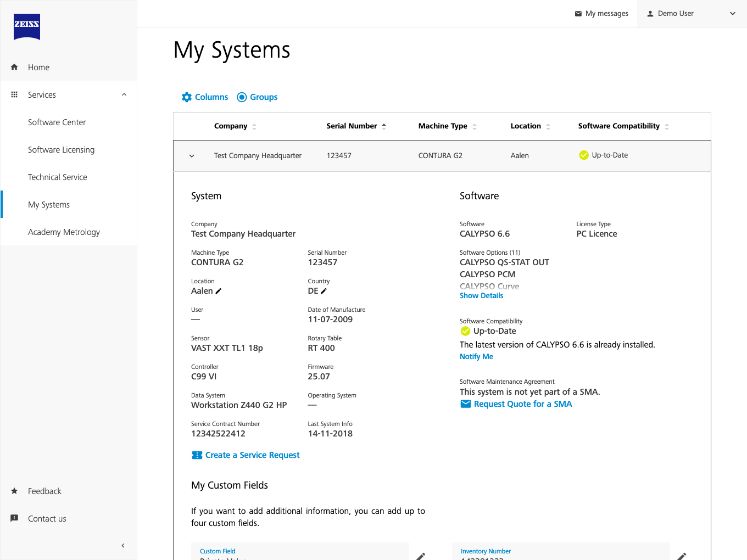Open the Columns settings link
The image size is (747, 560).
(205, 97)
